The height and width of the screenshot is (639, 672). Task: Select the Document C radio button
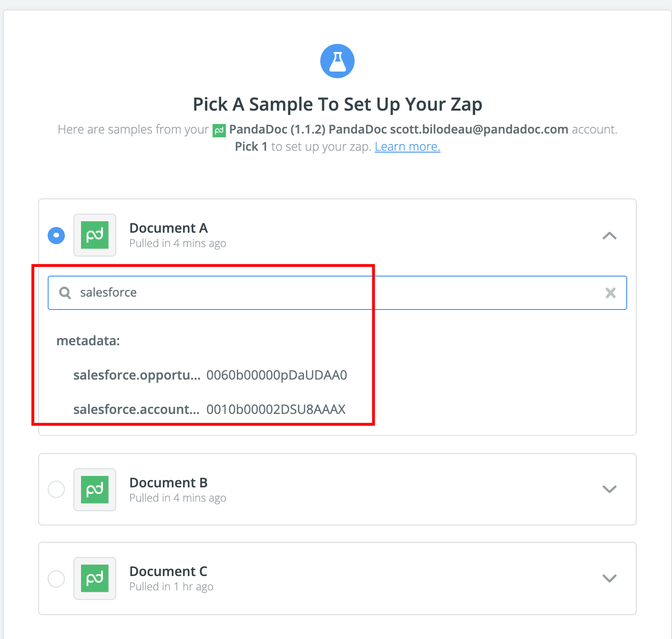click(x=56, y=578)
